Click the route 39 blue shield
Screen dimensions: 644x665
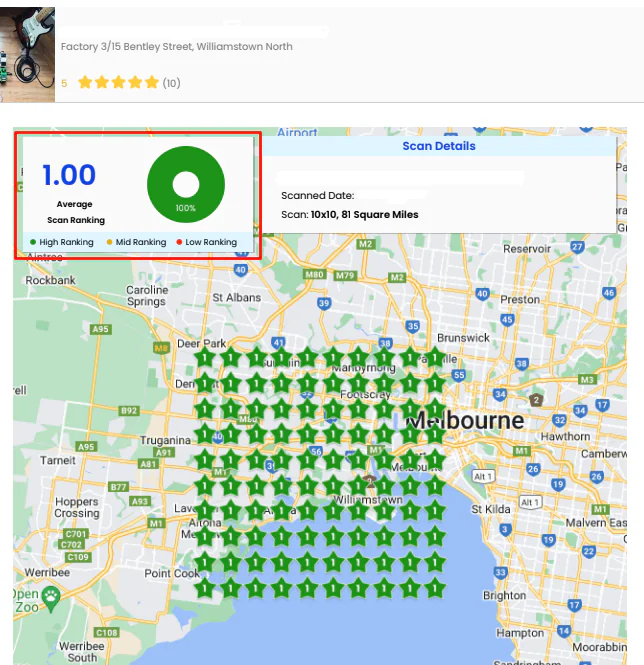(x=324, y=303)
